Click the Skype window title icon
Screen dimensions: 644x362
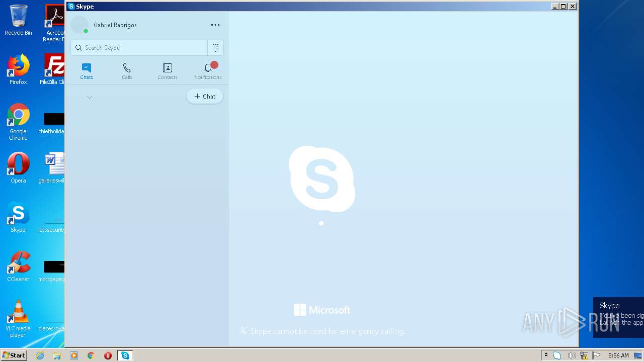[x=71, y=7]
